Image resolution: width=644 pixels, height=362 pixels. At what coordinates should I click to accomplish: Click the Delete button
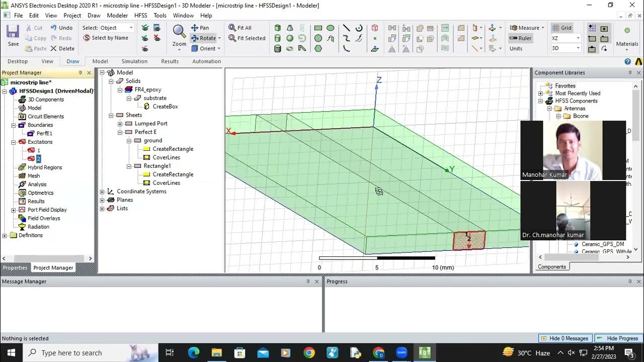pyautogui.click(x=62, y=49)
